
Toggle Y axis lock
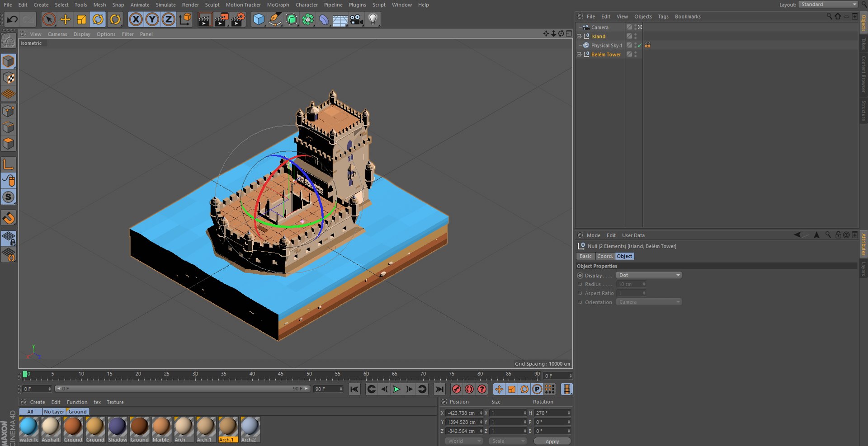(x=152, y=19)
